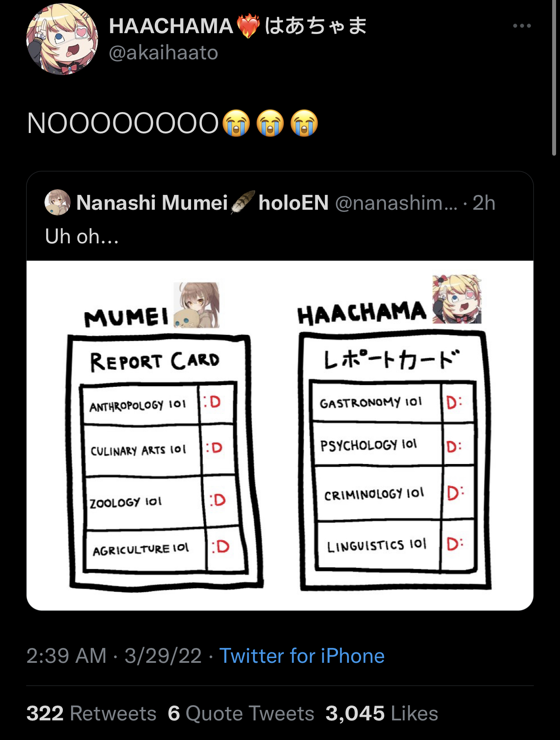Tap the Mumei picture in the report card image
Image resolution: width=560 pixels, height=740 pixels.
pos(197,305)
